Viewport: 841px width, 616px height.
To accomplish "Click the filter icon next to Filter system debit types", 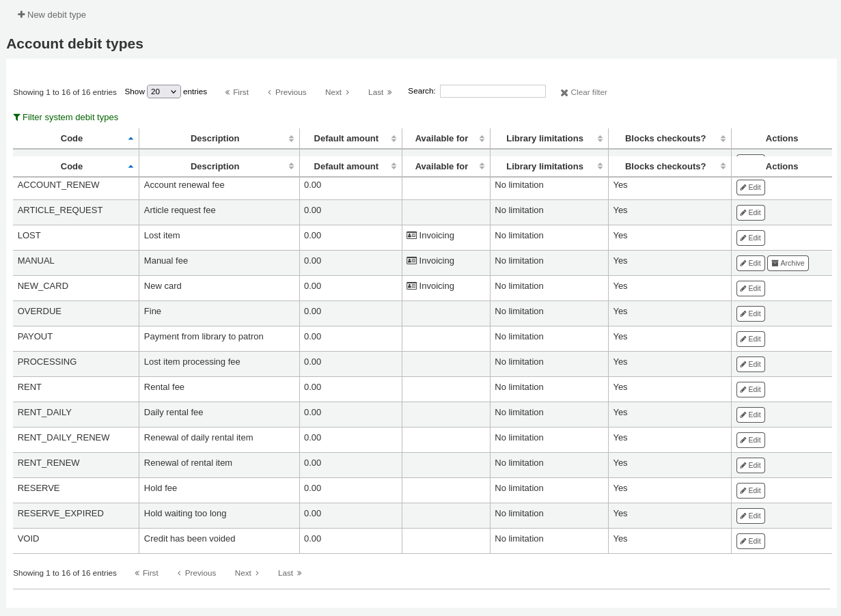I will coord(17,117).
